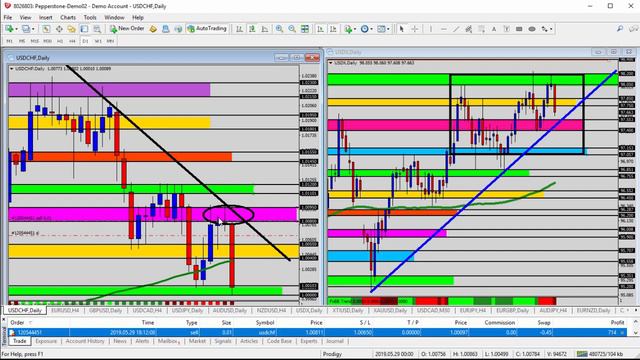
Task: Expand the Indicators dropdown arrow
Action: pos(355,29)
